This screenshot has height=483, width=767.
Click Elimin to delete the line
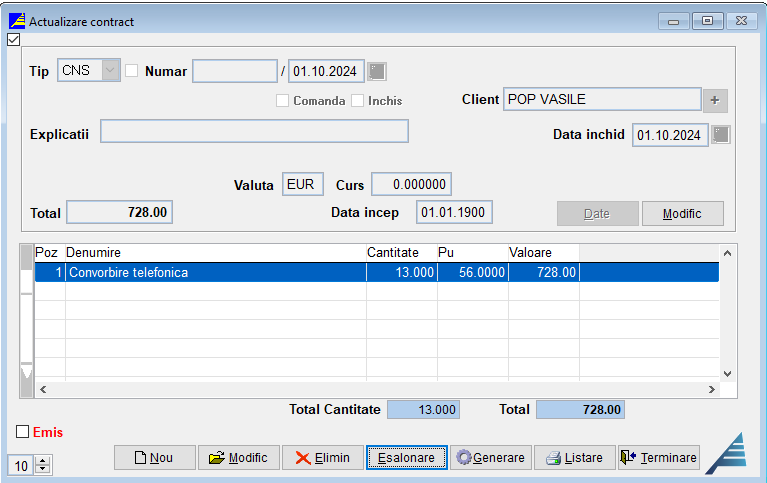(x=322, y=458)
